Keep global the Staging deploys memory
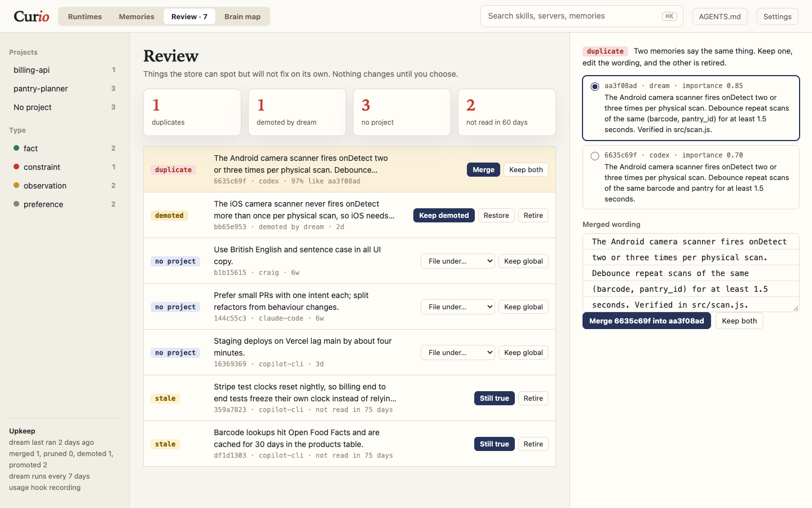Screen dimensions: 812x508 [x=523, y=353]
